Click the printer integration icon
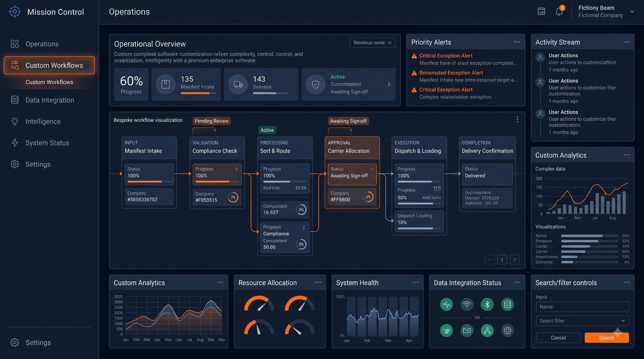The height and width of the screenshot is (359, 644). (446, 330)
